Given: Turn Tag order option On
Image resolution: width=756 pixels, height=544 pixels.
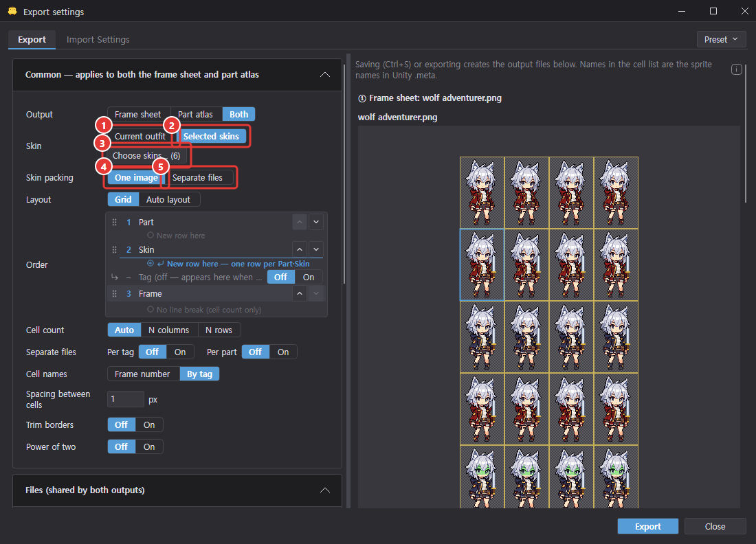Looking at the screenshot, I should (309, 277).
